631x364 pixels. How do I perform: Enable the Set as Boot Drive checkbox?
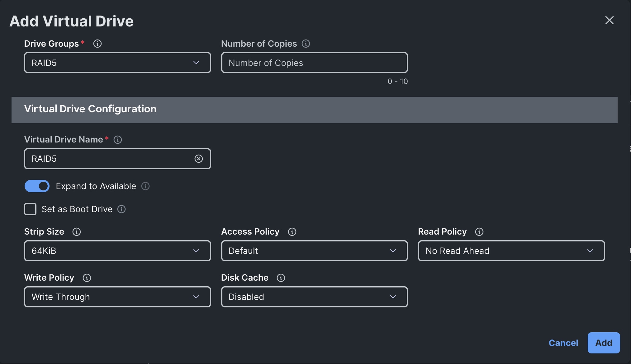[30, 209]
